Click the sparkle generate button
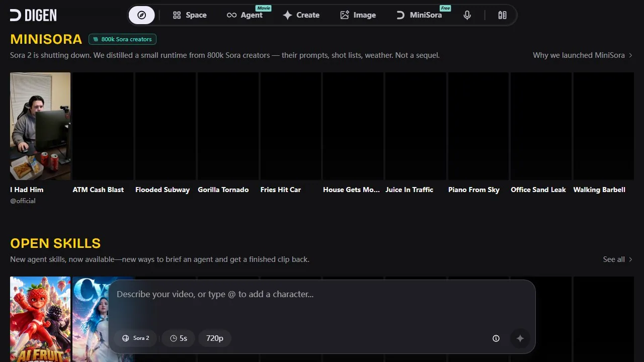The width and height of the screenshot is (644, 362). point(520,338)
